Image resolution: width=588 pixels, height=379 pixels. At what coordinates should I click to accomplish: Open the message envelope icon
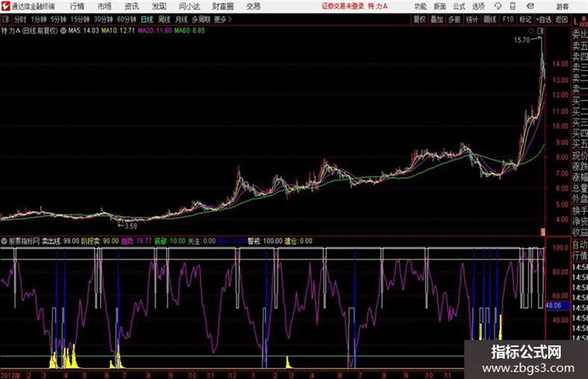point(530,6)
